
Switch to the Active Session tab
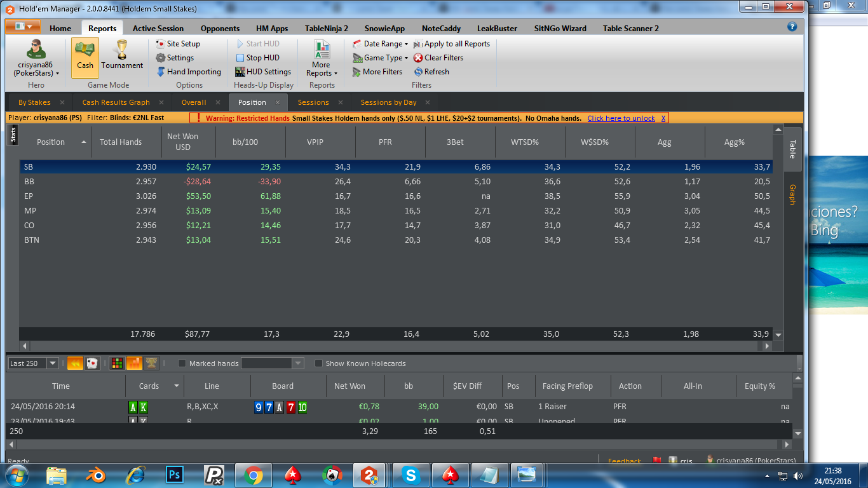click(158, 28)
